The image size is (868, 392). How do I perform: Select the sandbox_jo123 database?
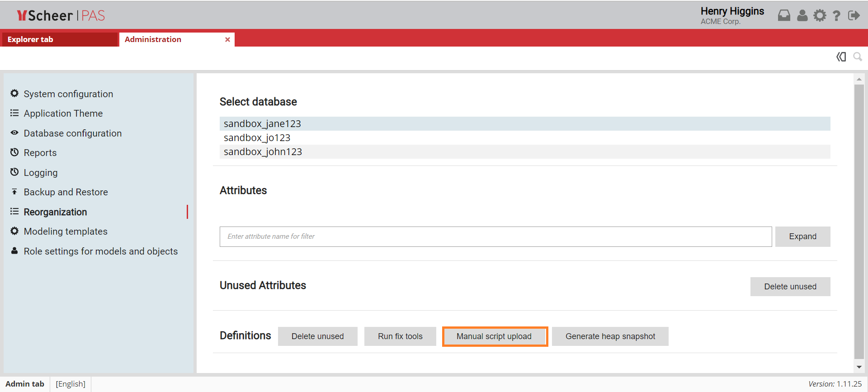click(x=257, y=138)
